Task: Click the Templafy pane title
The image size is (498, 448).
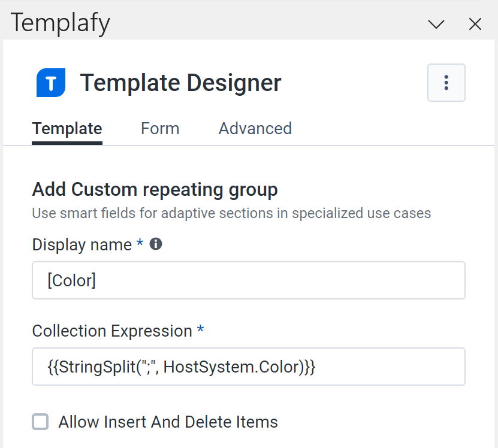Action: pos(61,23)
